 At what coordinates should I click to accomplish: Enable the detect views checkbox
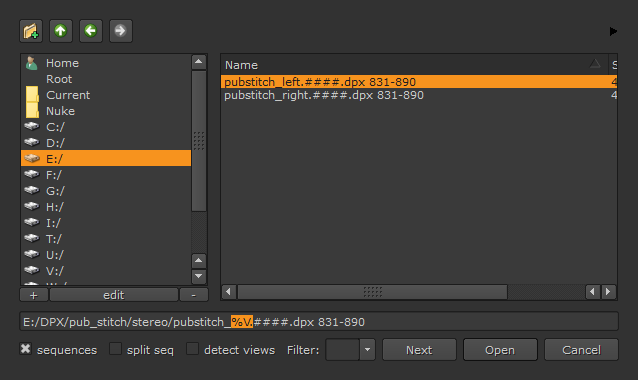point(192,349)
